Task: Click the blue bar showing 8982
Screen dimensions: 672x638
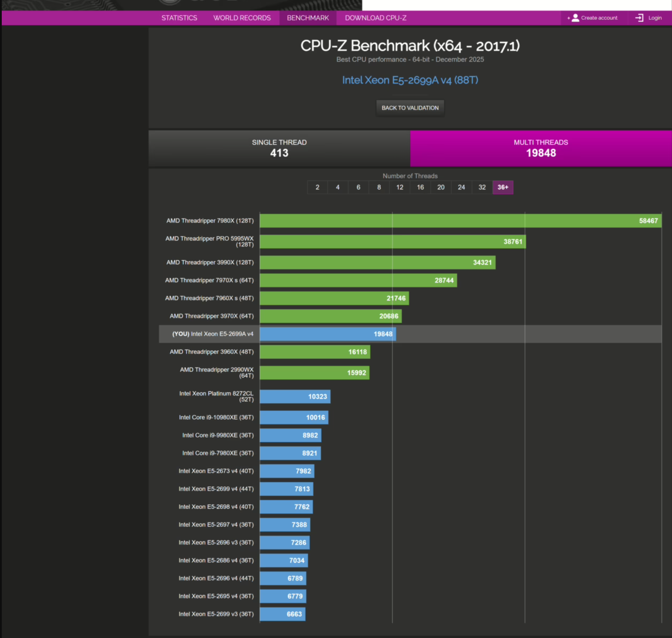Action: [291, 435]
